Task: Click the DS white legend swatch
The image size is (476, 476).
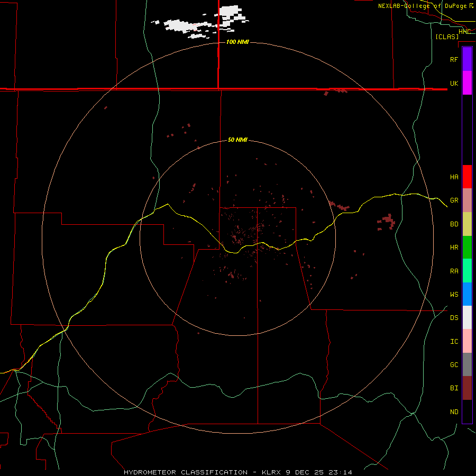Action: pyautogui.click(x=467, y=317)
